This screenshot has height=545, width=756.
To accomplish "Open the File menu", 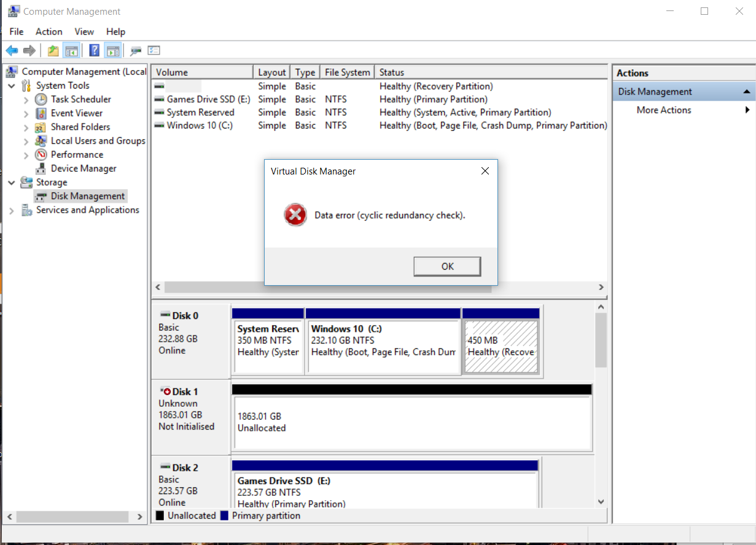I will coord(17,31).
